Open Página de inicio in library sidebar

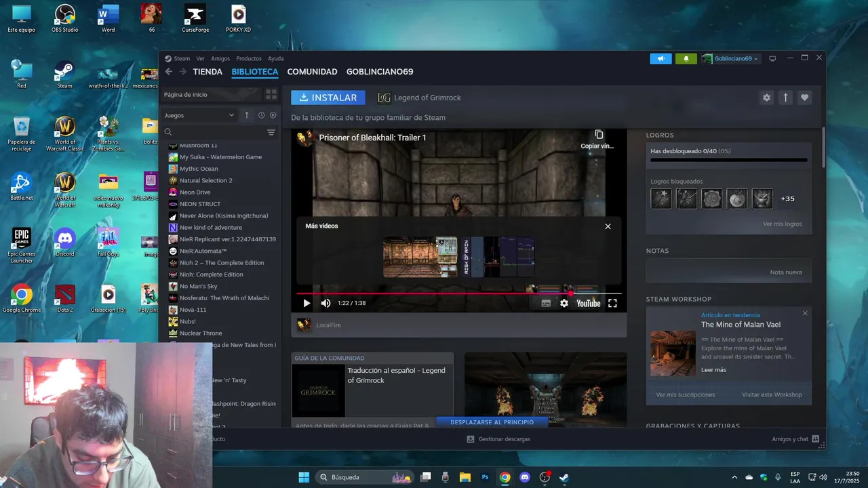pyautogui.click(x=210, y=94)
